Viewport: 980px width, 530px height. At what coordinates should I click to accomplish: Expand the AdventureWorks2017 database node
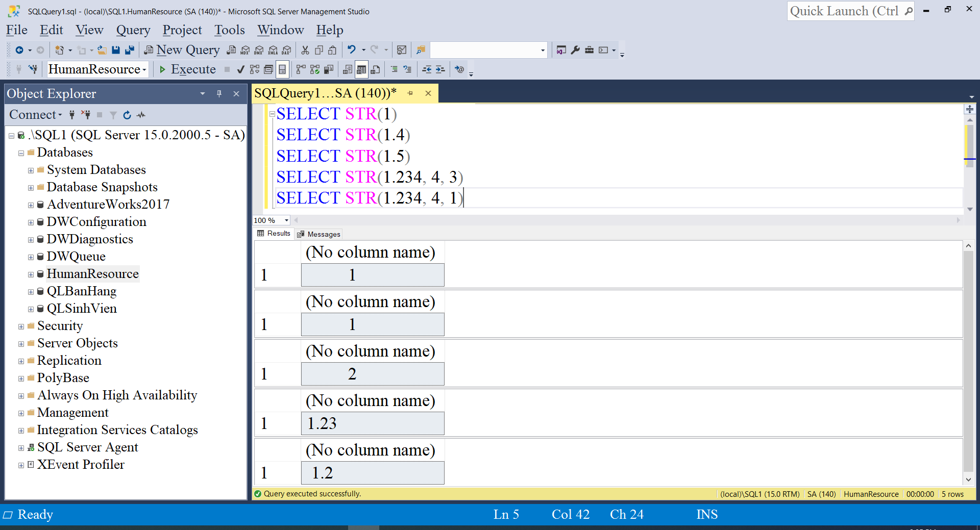(x=31, y=205)
